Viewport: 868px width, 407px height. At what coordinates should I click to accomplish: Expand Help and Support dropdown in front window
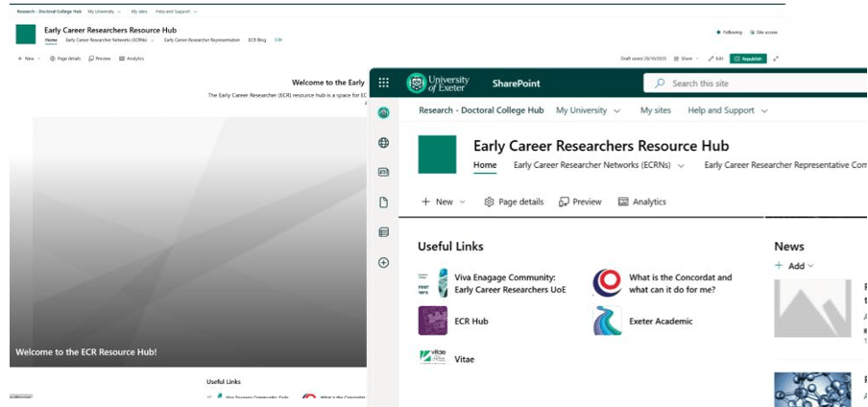click(764, 111)
